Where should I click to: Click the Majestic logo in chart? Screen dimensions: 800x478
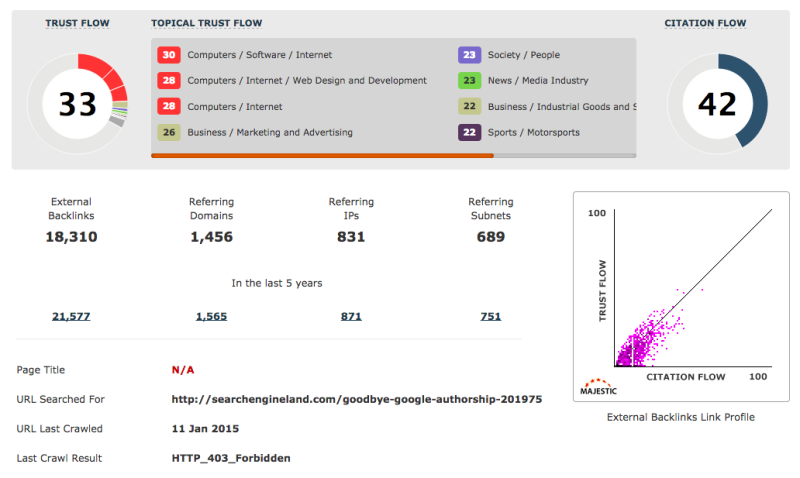(598, 387)
